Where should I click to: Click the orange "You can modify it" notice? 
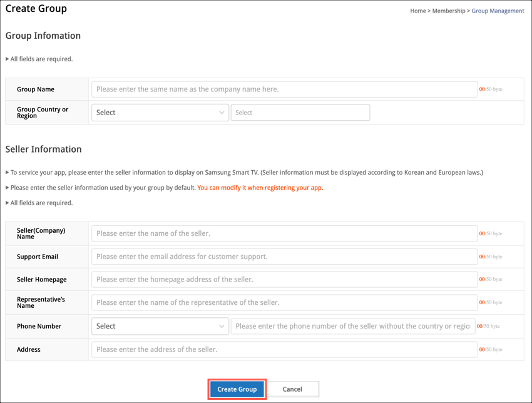[260, 188]
